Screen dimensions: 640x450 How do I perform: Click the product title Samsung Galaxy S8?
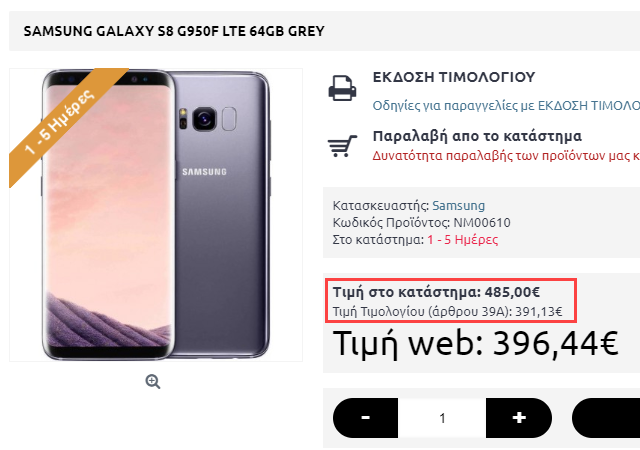click(174, 31)
